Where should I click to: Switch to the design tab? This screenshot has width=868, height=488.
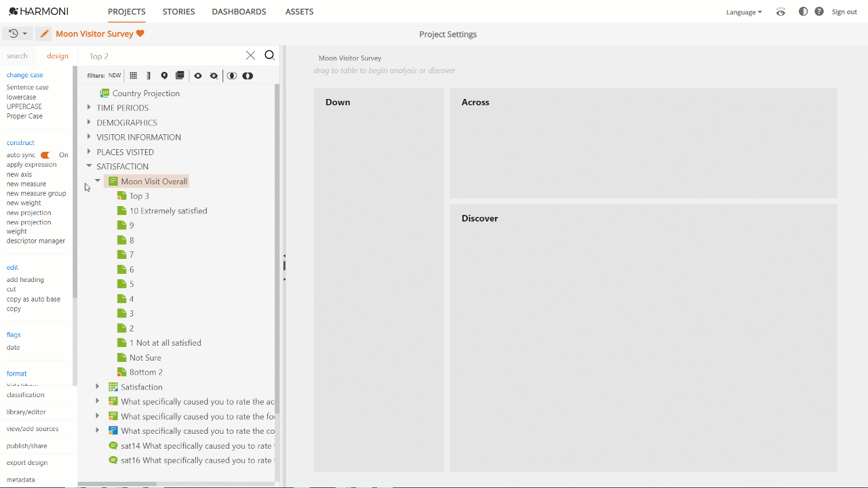tap(58, 56)
